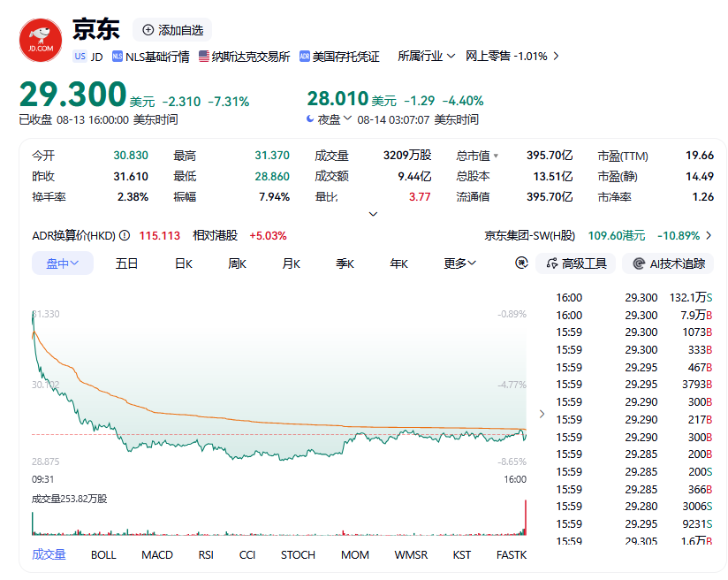This screenshot has height=580, width=728.
Task: Click the arrow after H股 -10.89%
Action: pyautogui.click(x=709, y=235)
